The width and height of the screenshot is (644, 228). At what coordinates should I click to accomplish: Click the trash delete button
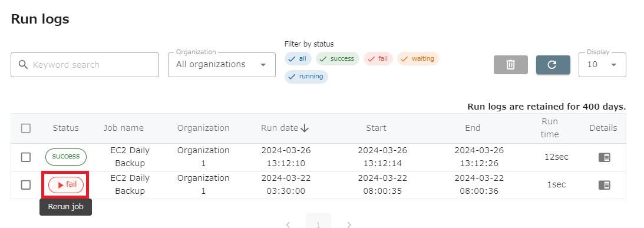coord(510,65)
